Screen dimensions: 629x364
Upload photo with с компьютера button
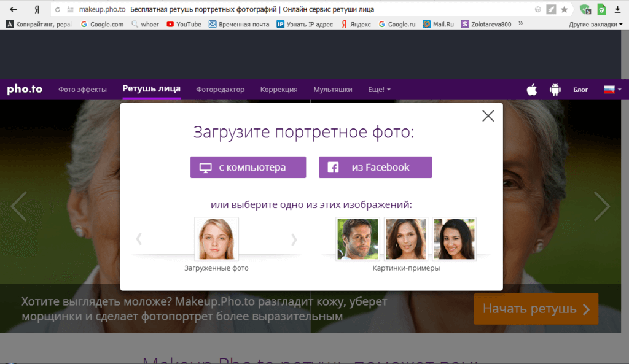point(248,168)
